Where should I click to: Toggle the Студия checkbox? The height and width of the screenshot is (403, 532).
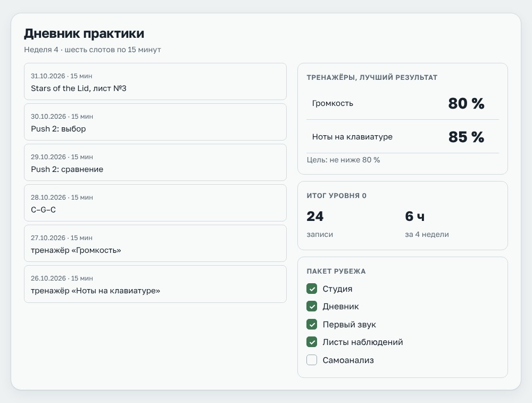click(311, 289)
